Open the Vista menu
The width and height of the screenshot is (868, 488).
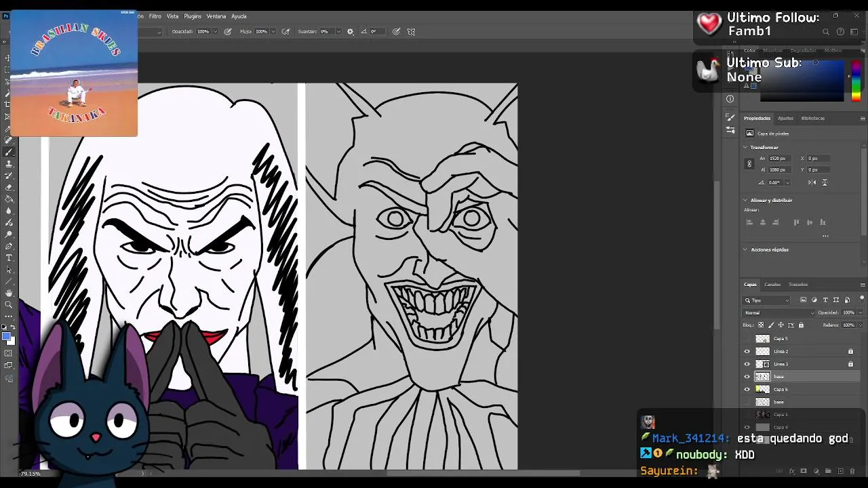173,16
